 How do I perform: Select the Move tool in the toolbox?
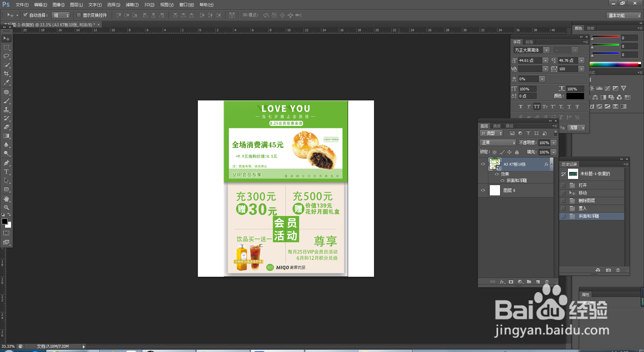point(6,39)
